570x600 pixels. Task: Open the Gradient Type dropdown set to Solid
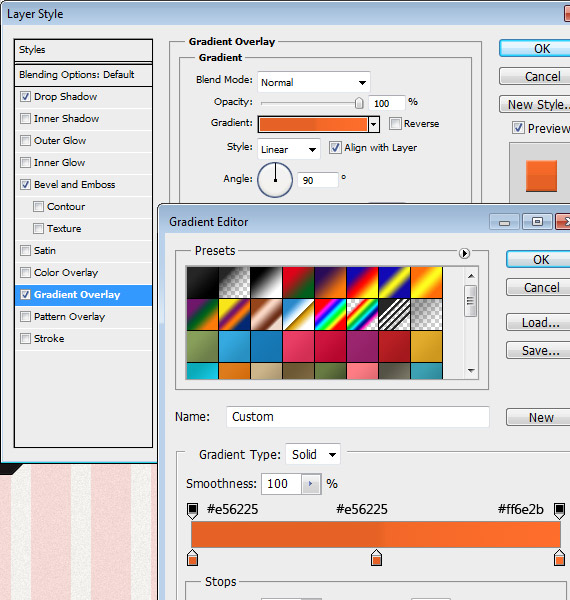313,455
